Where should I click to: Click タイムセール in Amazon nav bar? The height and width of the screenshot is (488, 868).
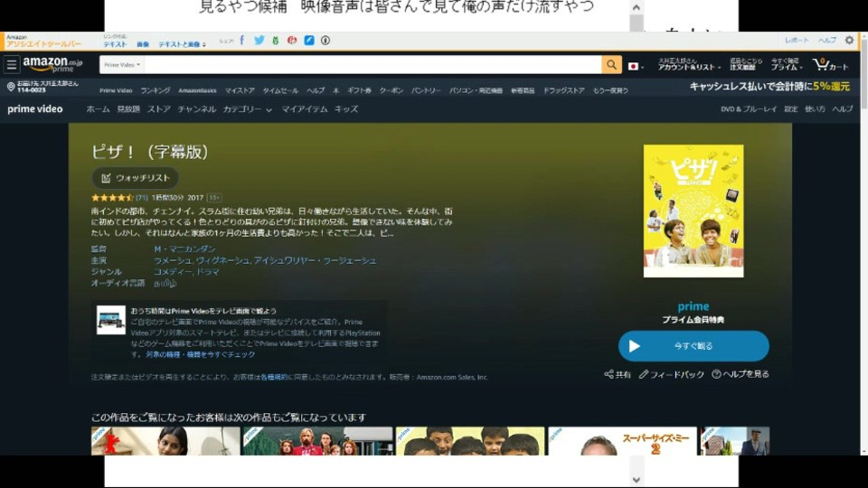(x=280, y=90)
